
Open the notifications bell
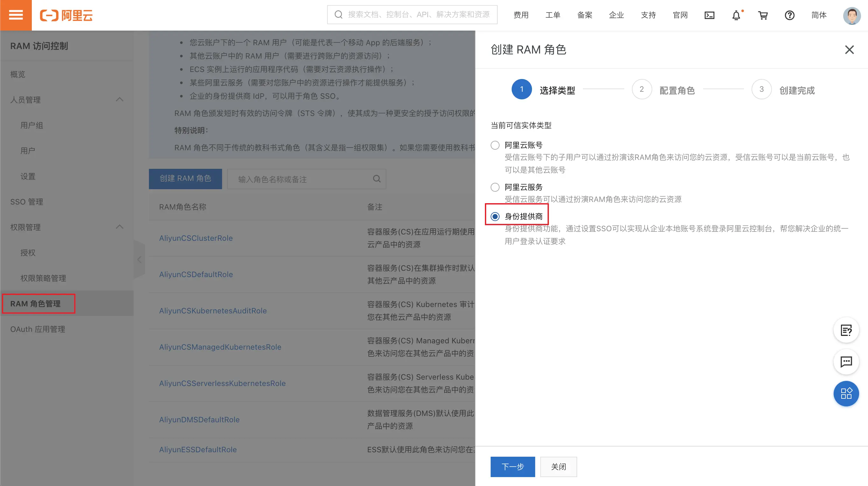coord(737,15)
